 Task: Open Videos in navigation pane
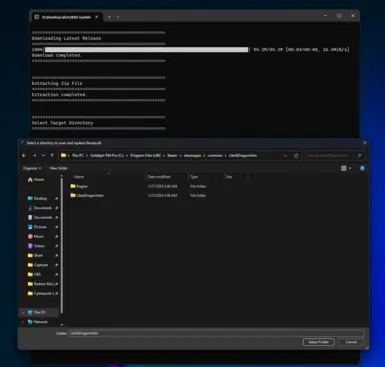click(x=36, y=246)
